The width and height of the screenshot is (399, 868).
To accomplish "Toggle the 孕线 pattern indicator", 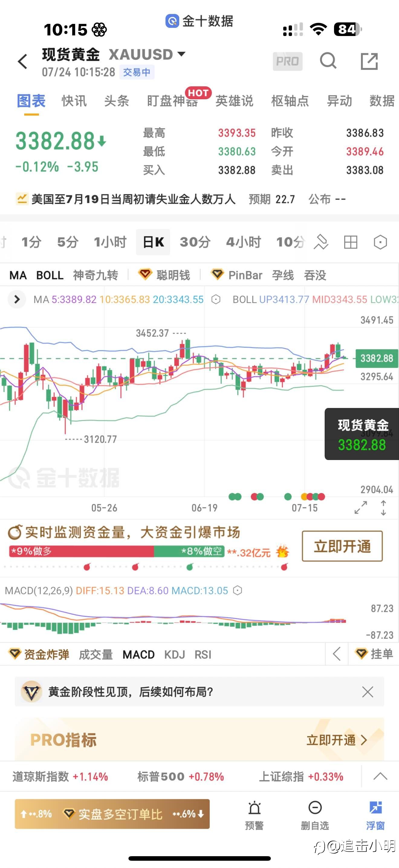I will [283, 275].
